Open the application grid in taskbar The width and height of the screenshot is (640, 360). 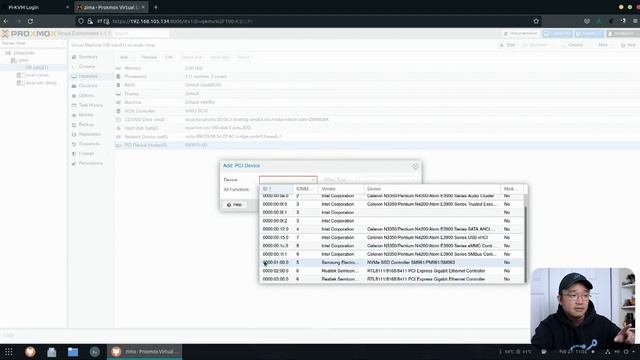pos(8,352)
